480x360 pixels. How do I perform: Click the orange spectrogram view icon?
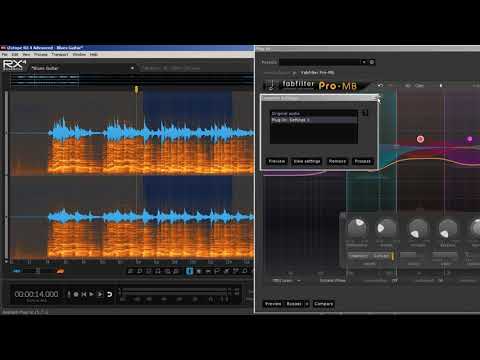60,271
